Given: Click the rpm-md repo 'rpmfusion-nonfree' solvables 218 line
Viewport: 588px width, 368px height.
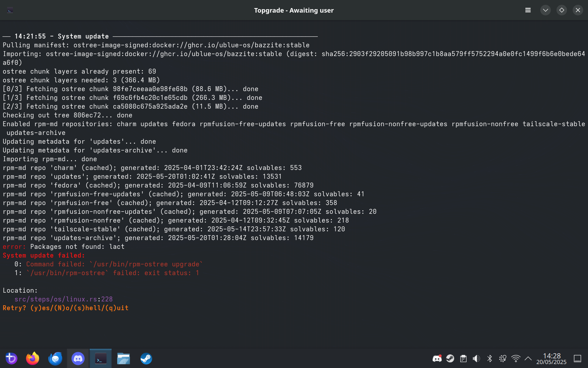Looking at the screenshot, I should 176,220.
